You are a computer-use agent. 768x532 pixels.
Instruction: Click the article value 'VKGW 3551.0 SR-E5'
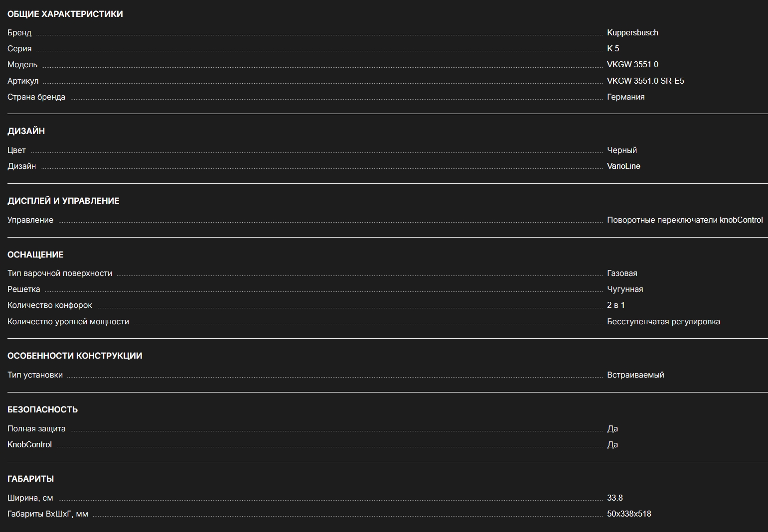point(645,81)
